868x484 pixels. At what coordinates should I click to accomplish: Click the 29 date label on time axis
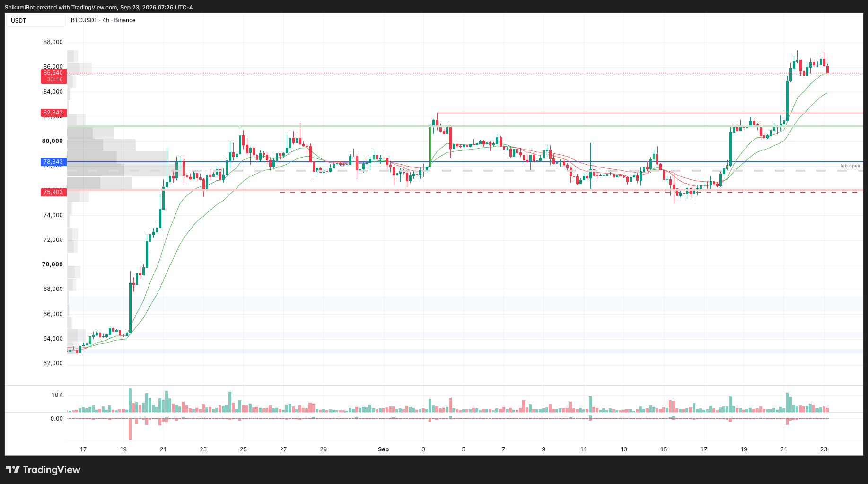point(324,449)
